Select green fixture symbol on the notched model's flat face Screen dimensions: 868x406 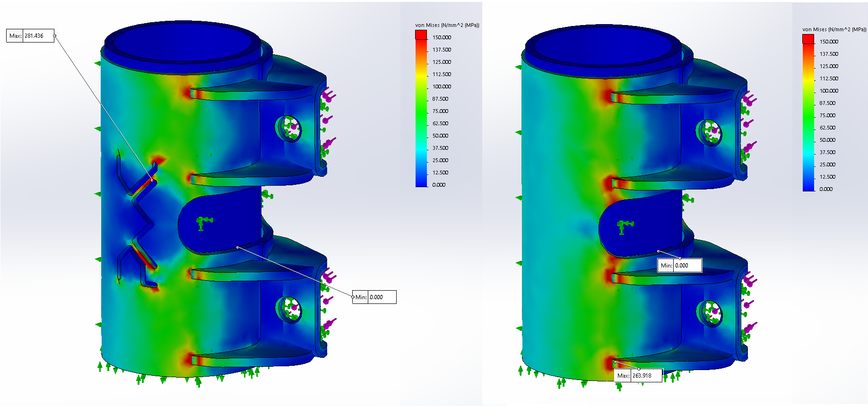[204, 222]
